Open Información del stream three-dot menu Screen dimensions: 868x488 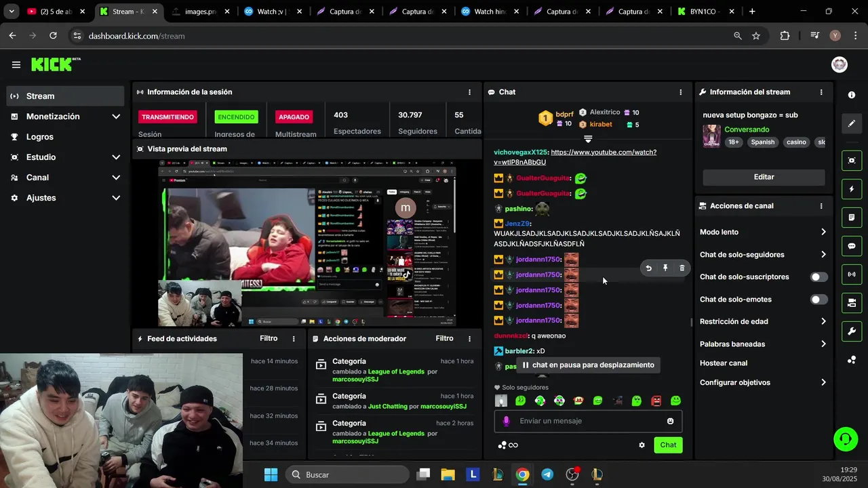[x=821, y=92]
